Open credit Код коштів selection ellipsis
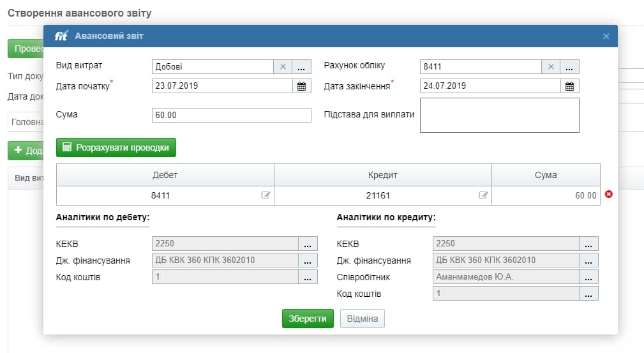Image resolution: width=644 pixels, height=353 pixels. 588,294
